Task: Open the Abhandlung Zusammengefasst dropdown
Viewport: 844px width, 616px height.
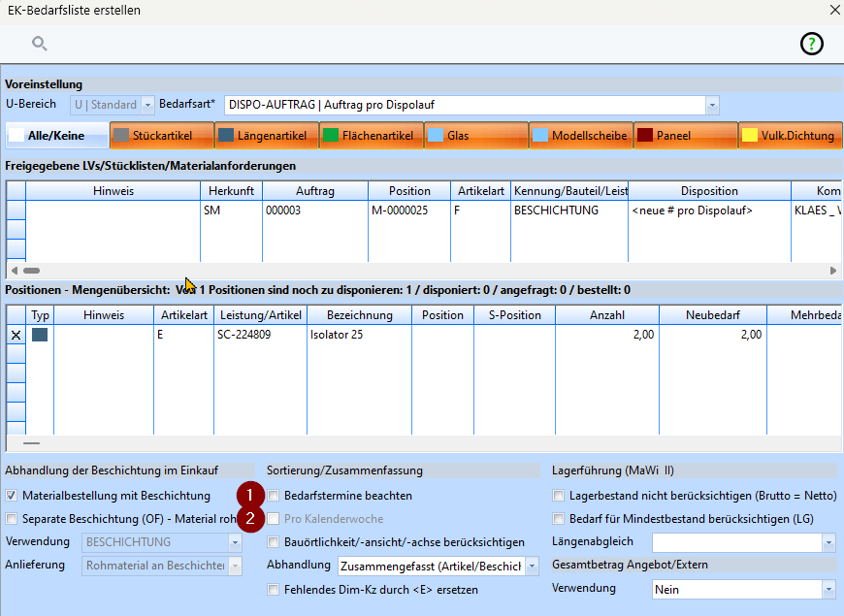Action: click(532, 566)
